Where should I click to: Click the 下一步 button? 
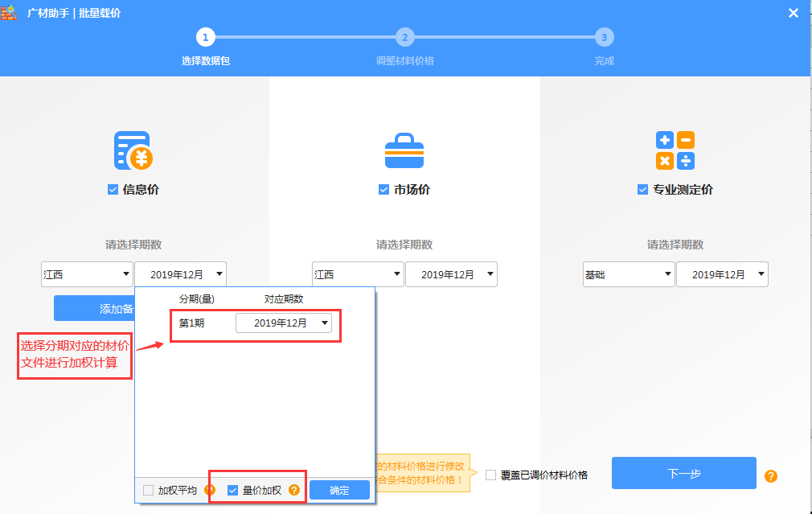pyautogui.click(x=683, y=473)
